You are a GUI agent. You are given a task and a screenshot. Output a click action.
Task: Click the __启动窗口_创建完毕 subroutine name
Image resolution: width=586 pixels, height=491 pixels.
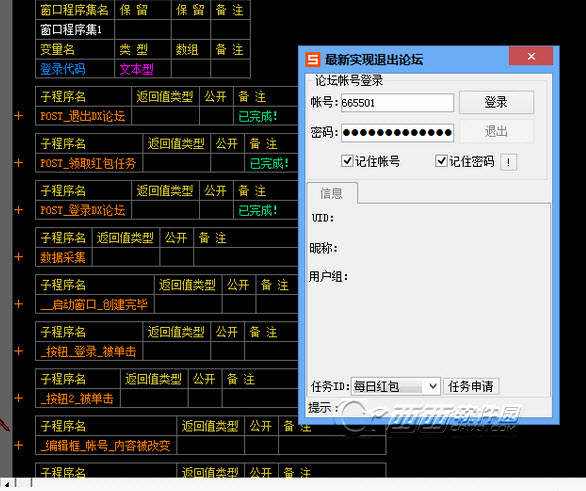(94, 305)
